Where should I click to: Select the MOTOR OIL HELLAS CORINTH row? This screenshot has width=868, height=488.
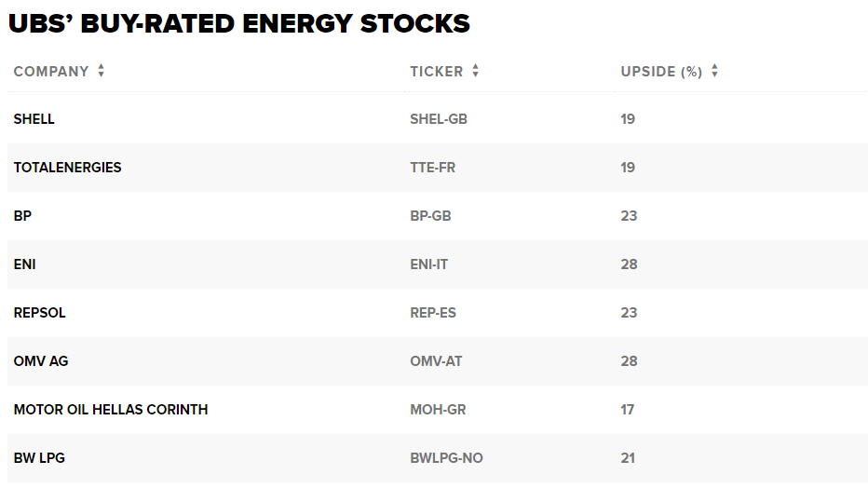[x=438, y=410]
